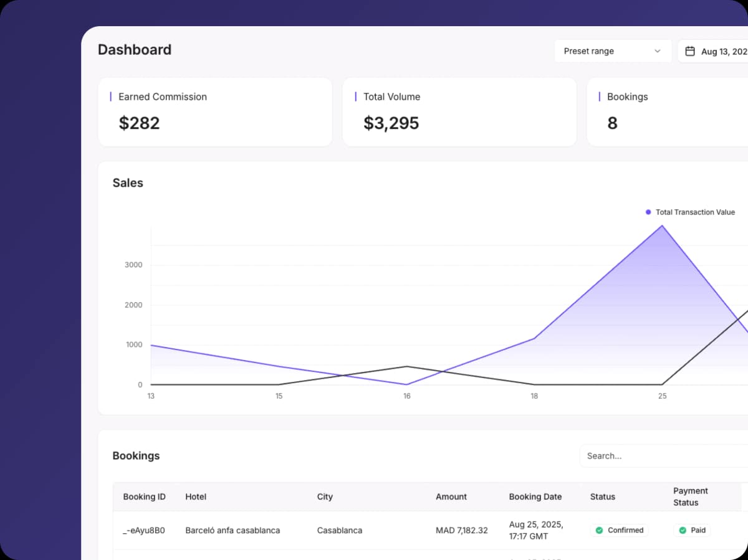Screen dimensions: 748x560
Task: Sort by the Booking Date column header
Action: click(535, 496)
